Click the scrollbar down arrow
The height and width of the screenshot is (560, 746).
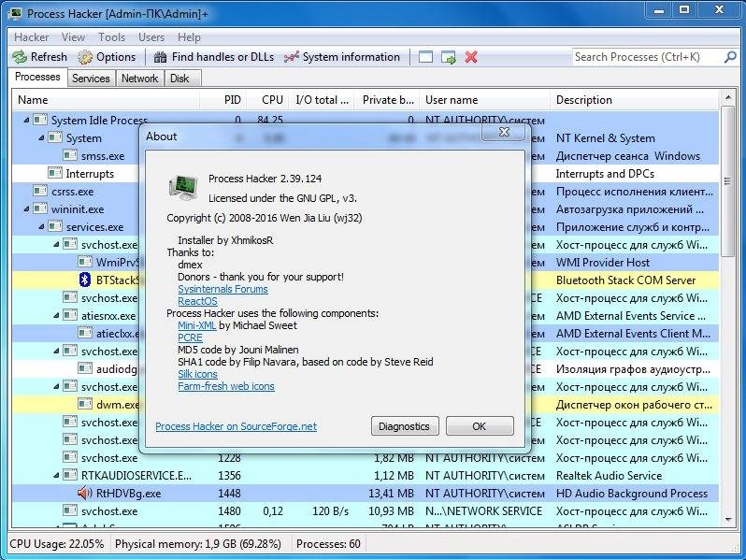727,519
